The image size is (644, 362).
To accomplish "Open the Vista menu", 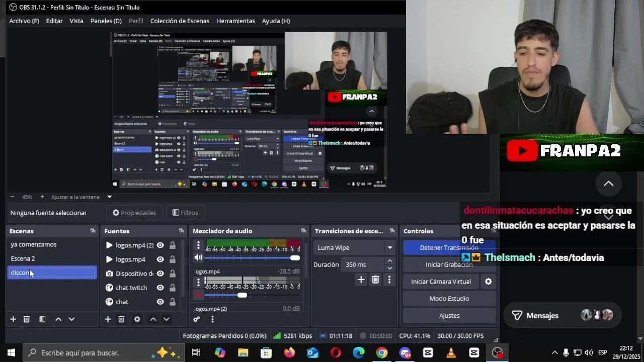I will pos(76,21).
